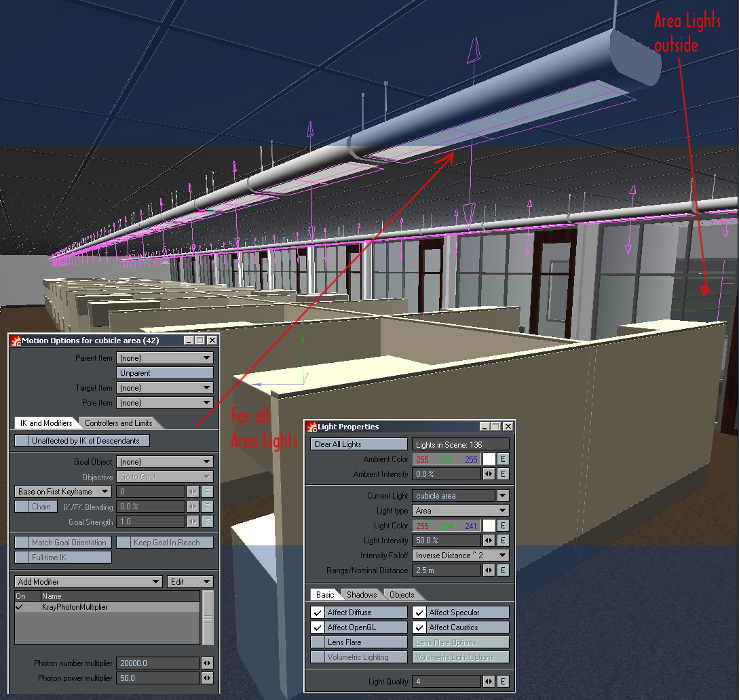The image size is (739, 700).
Task: Expand the Intensity Falloff dropdown
Action: tap(461, 556)
